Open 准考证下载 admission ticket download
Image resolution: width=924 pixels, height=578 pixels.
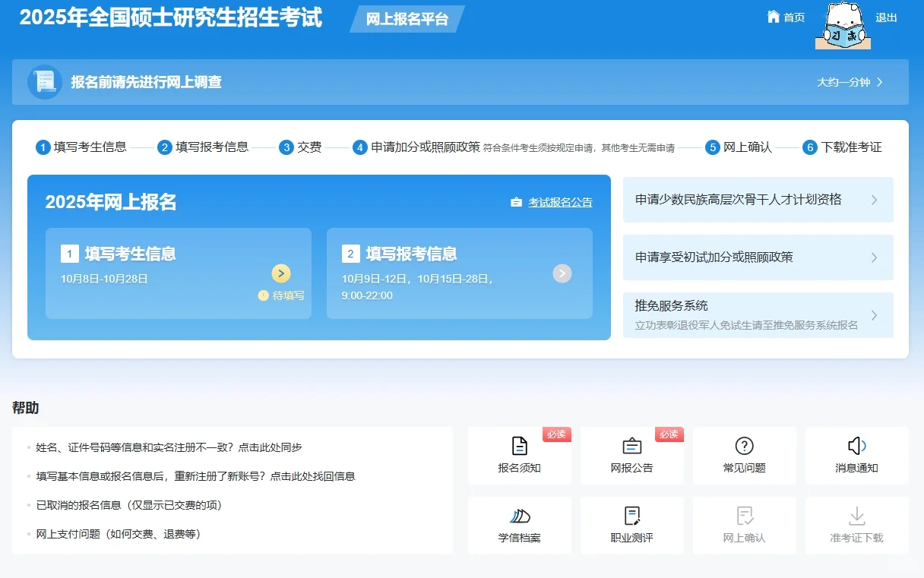[x=857, y=526]
